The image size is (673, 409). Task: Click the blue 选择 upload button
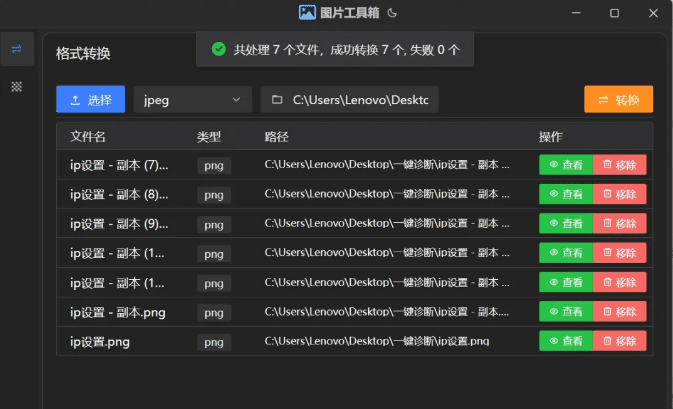(x=90, y=100)
